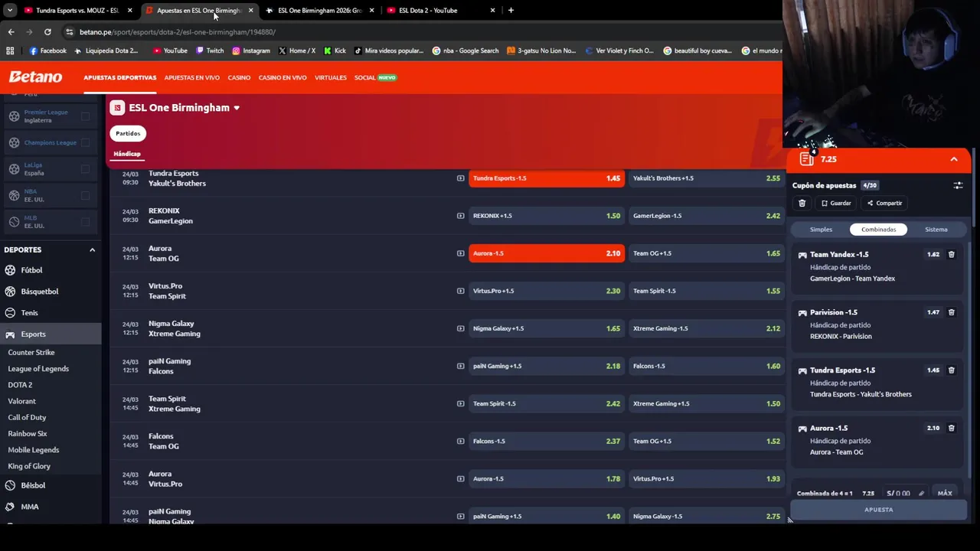
Task: Select Team Spirit -1.5 at 1.55
Action: (x=707, y=291)
